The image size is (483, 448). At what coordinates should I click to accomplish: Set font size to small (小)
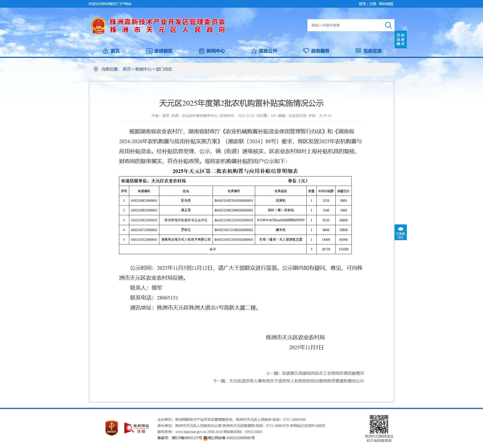pyautogui.click(x=330, y=116)
